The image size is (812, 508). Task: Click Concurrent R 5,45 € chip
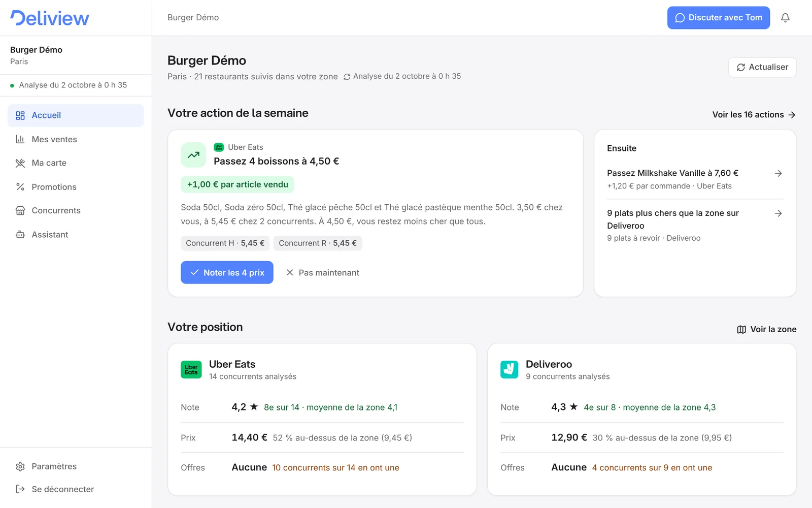[x=318, y=243]
